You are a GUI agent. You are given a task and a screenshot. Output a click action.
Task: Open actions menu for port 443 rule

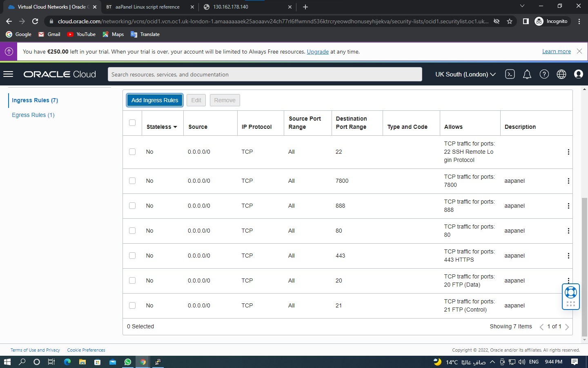[x=568, y=256]
